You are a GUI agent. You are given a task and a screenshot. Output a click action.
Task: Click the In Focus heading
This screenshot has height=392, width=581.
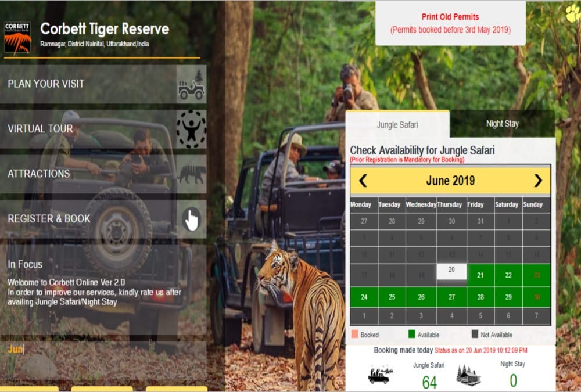[x=25, y=265]
